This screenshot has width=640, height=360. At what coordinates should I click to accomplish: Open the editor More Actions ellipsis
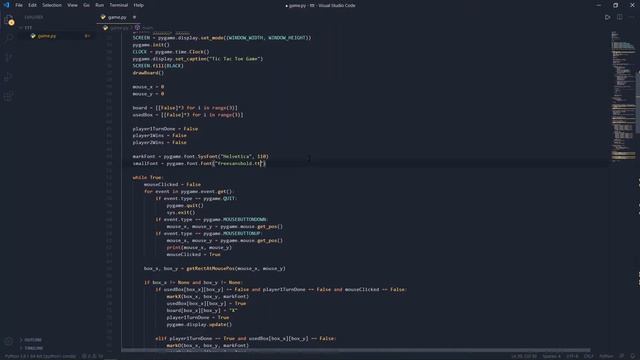pos(631,17)
